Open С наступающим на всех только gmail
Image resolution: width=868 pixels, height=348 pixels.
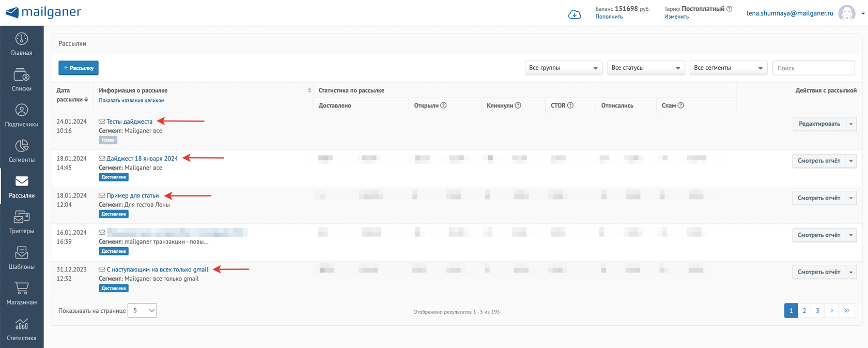158,269
